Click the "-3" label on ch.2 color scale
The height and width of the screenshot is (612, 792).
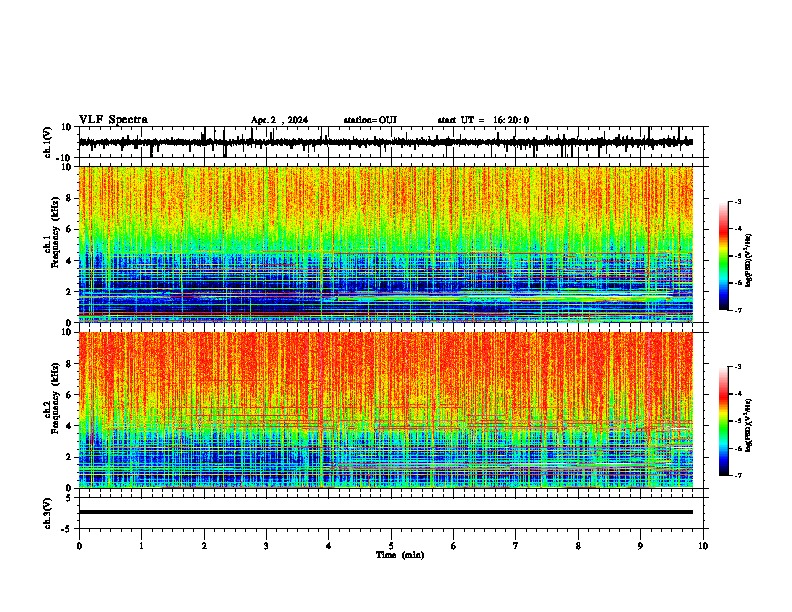pyautogui.click(x=737, y=367)
